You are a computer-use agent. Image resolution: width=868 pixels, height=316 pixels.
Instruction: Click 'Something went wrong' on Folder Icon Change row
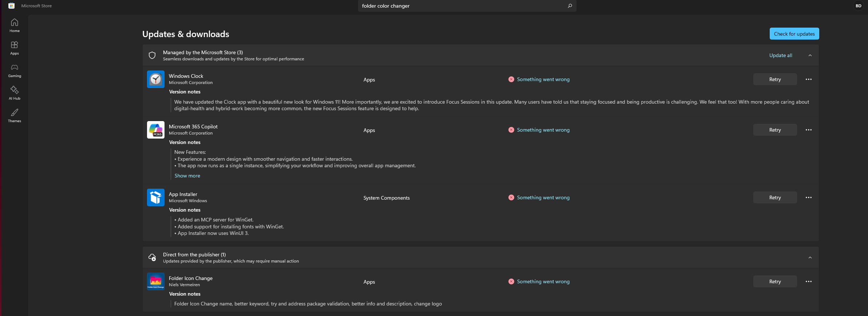[x=543, y=281]
